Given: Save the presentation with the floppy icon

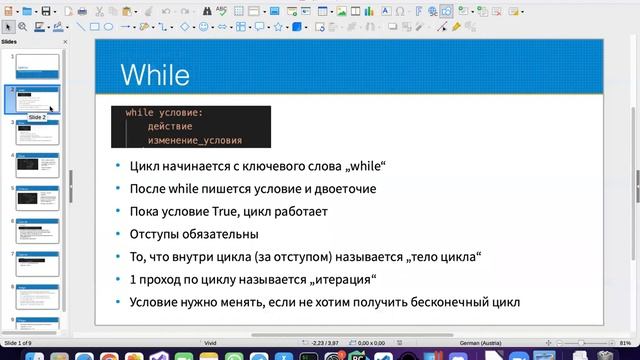Looking at the screenshot, I should [46, 11].
